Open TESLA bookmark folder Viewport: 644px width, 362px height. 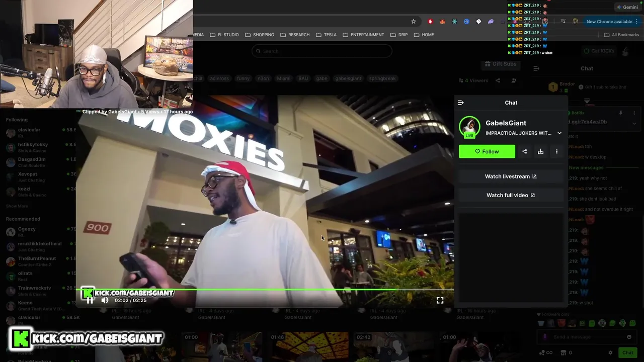point(326,35)
